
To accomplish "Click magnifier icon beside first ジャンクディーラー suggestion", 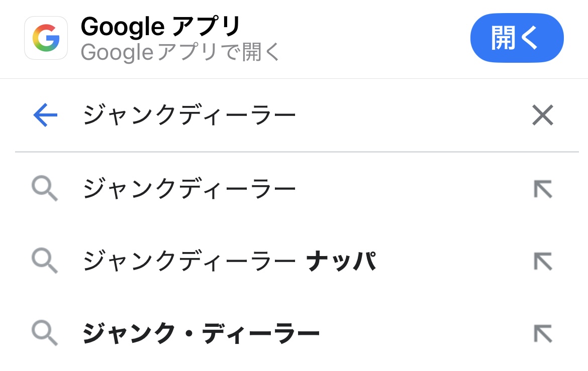I will click(x=45, y=188).
